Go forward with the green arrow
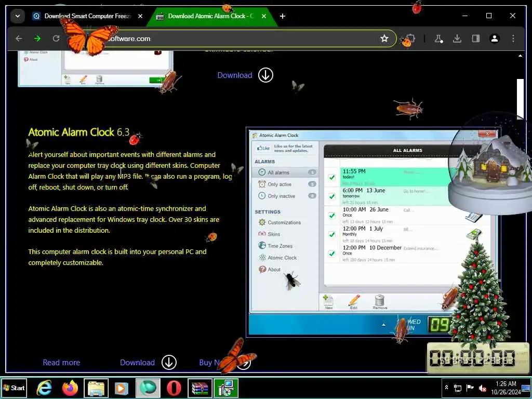Screen dimensions: 532x399 coord(37,38)
